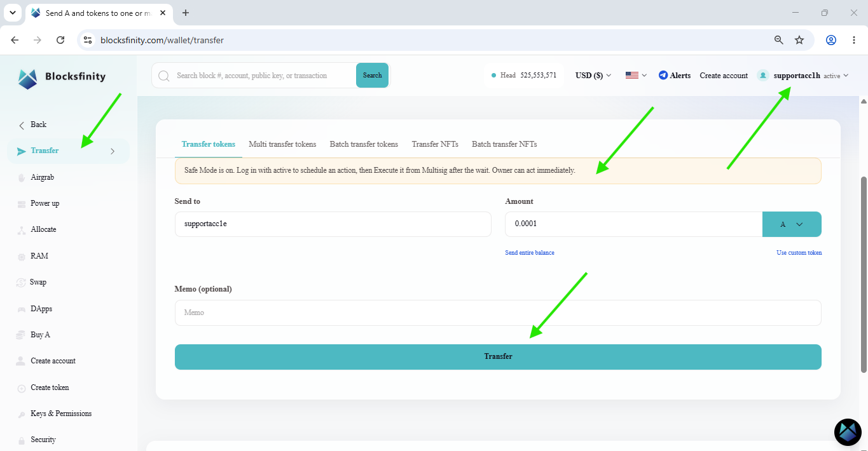Expand the Transfer sidebar chevron
This screenshot has width=868, height=451.
(x=113, y=151)
